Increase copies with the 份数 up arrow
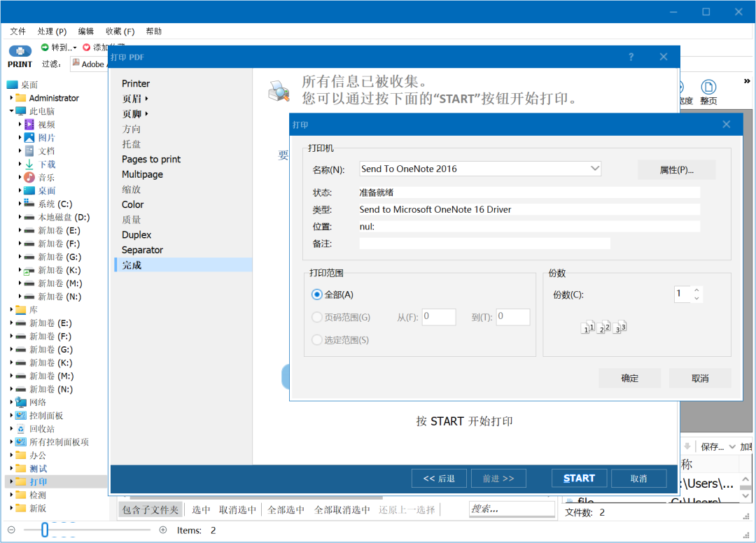The height and width of the screenshot is (543, 756). [696, 290]
